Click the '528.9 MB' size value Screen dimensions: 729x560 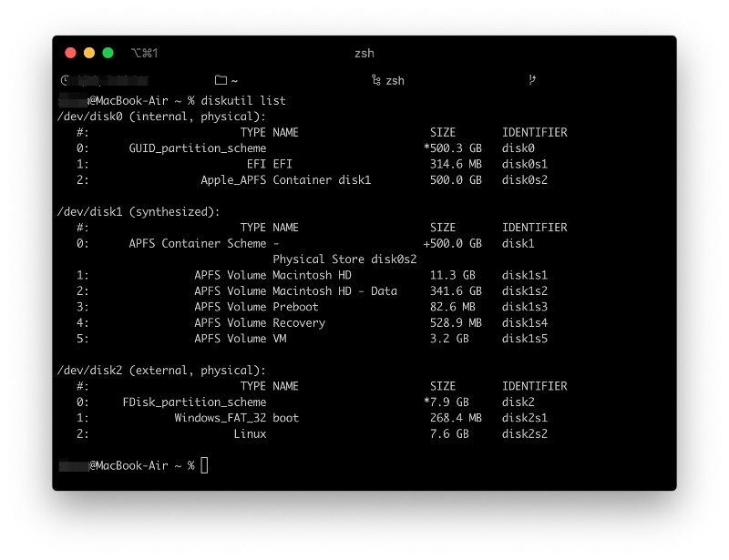point(457,322)
